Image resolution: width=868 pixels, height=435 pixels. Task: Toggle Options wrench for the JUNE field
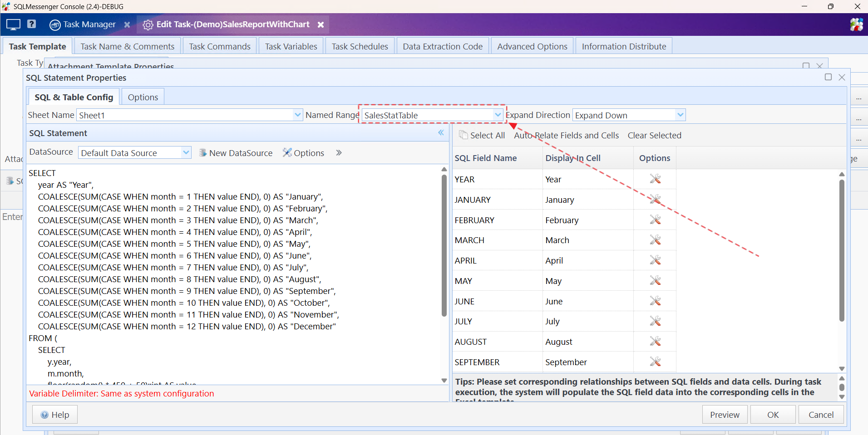(x=655, y=300)
